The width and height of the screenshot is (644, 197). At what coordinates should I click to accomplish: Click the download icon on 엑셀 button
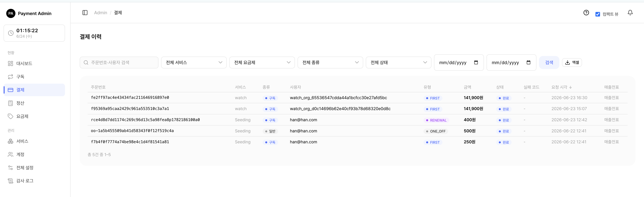tap(568, 63)
